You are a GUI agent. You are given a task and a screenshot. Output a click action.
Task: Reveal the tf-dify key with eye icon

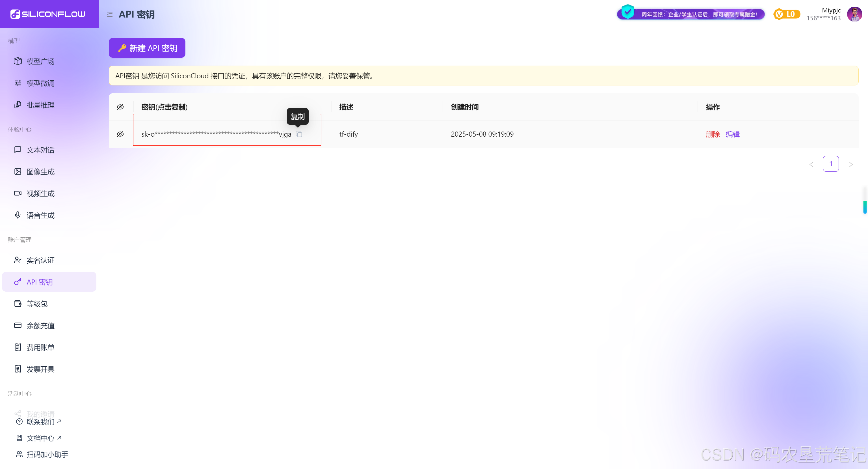point(120,134)
